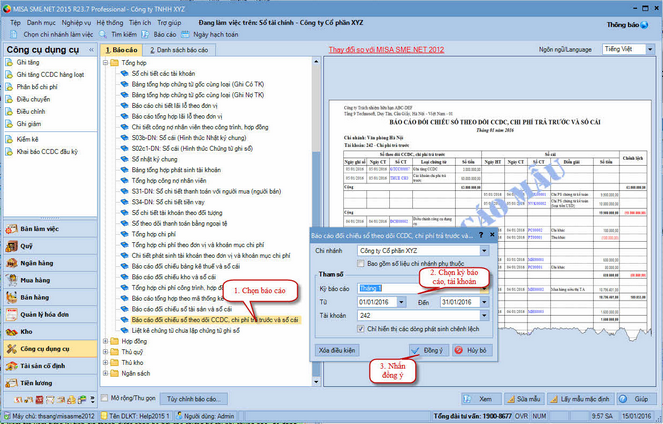Collapse the Công cụ dụng cụ side panel
Viewport: 663px width, 424px height.
91,50
